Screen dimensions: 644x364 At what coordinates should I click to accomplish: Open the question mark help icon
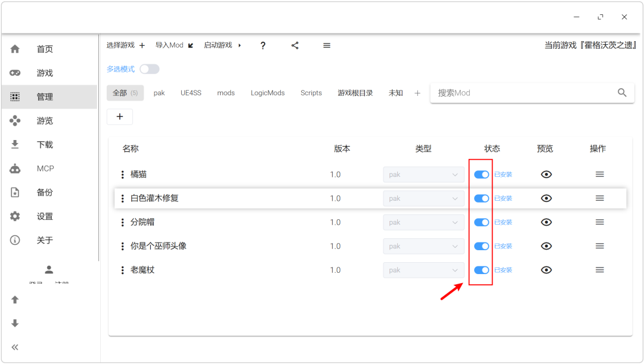pyautogui.click(x=263, y=45)
